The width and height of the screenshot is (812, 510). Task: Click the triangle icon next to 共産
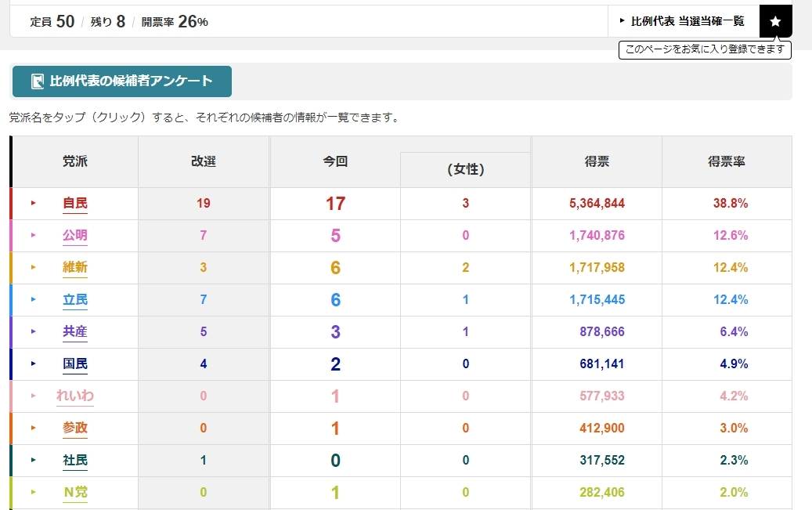coord(34,331)
